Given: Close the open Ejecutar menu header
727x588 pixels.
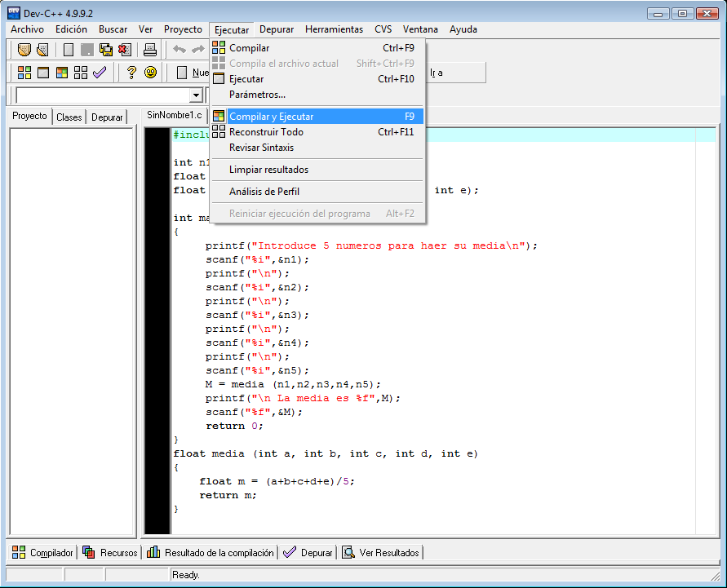Looking at the screenshot, I should [x=232, y=29].
